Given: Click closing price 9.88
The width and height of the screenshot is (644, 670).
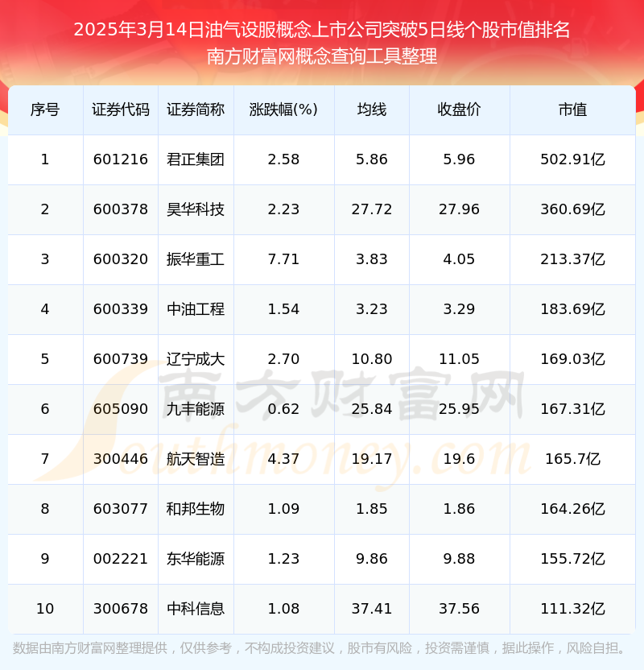Looking at the screenshot, I should coord(459,559).
